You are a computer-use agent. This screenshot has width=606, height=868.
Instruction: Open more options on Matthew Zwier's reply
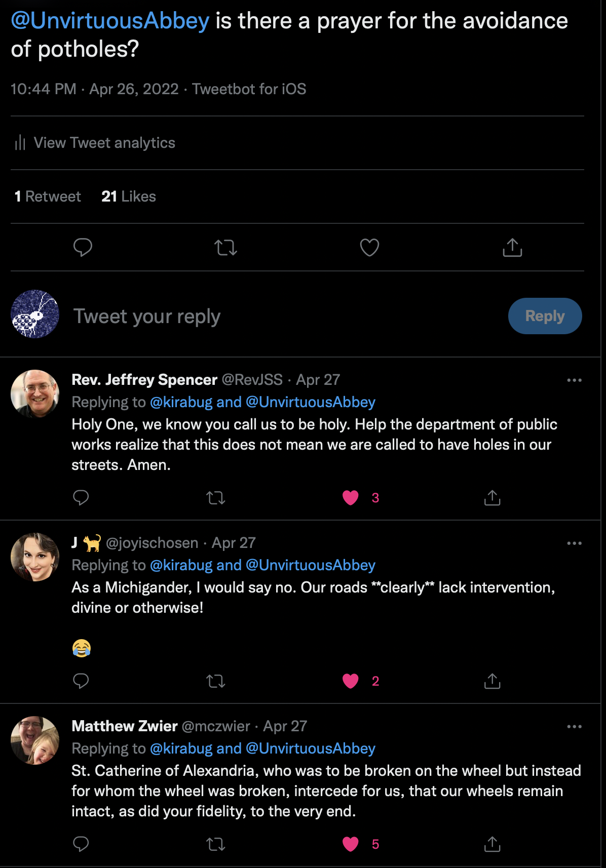[x=574, y=726]
